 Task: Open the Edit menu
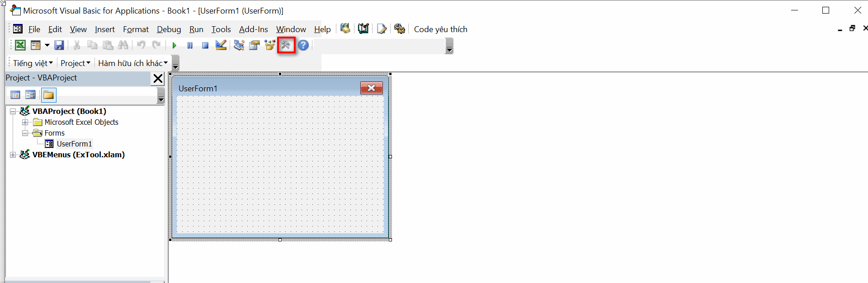55,29
